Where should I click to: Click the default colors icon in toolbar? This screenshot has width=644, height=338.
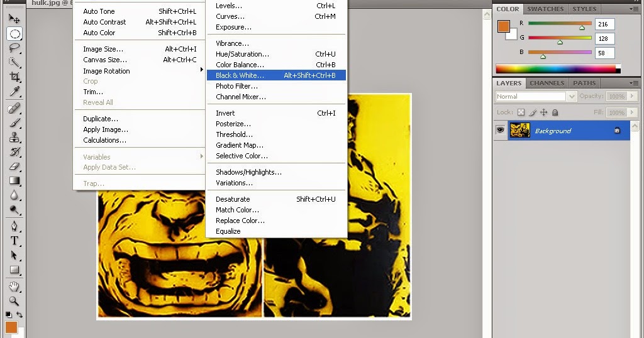pos(9,315)
